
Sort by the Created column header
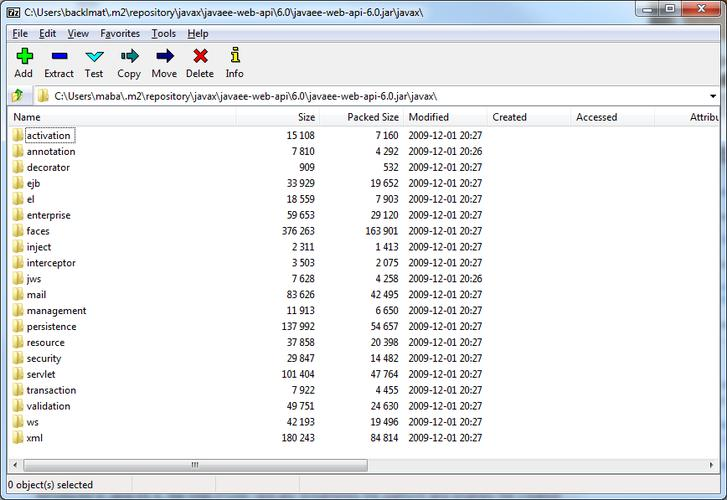(x=529, y=117)
